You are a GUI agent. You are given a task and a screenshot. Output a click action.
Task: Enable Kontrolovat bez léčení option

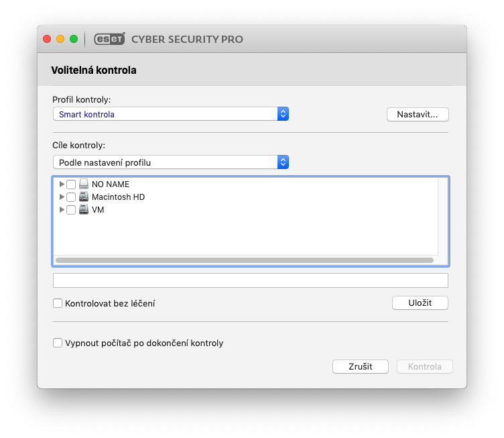(x=58, y=303)
